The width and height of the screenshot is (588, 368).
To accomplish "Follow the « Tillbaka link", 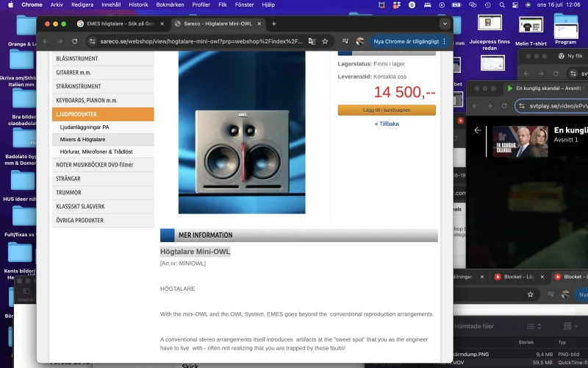I will coord(387,124).
